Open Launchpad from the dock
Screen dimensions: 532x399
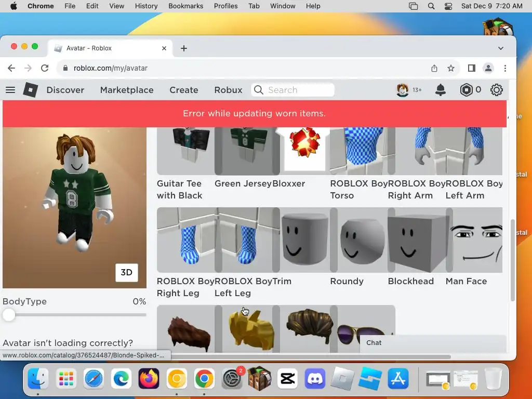pos(66,378)
